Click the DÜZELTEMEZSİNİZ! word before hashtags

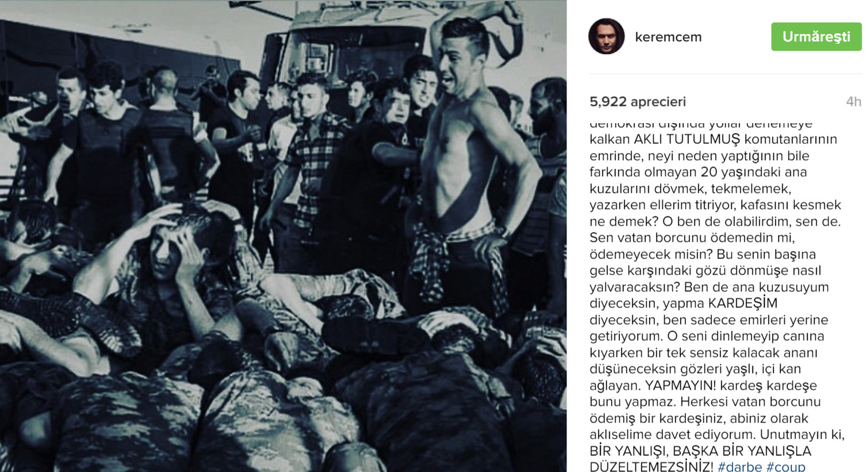(x=651, y=466)
